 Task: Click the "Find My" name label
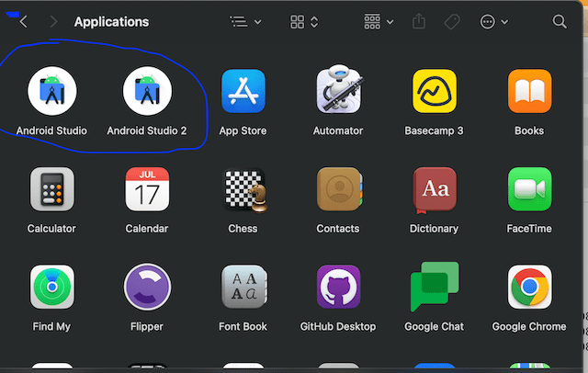(x=51, y=326)
